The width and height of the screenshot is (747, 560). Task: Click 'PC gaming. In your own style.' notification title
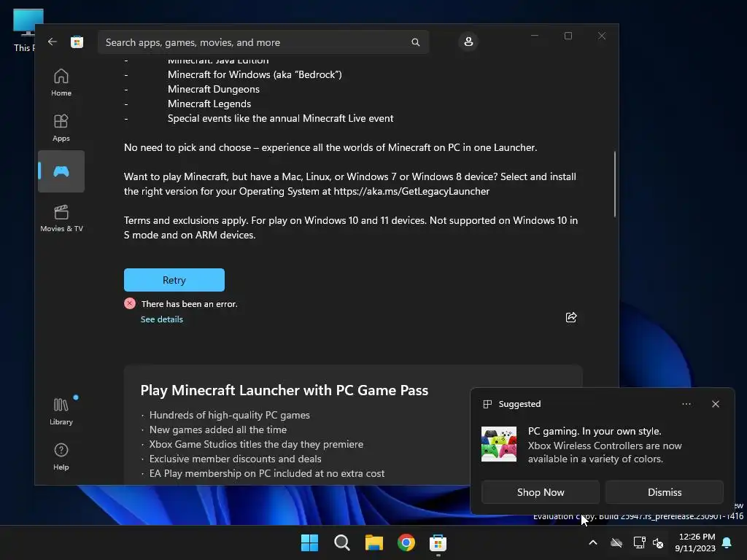coord(595,432)
